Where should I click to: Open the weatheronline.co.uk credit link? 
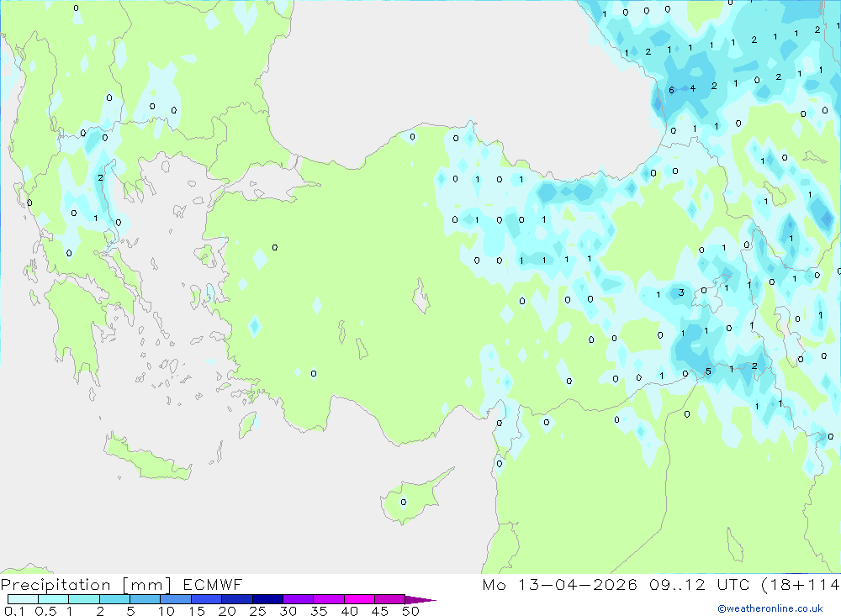[x=770, y=608]
